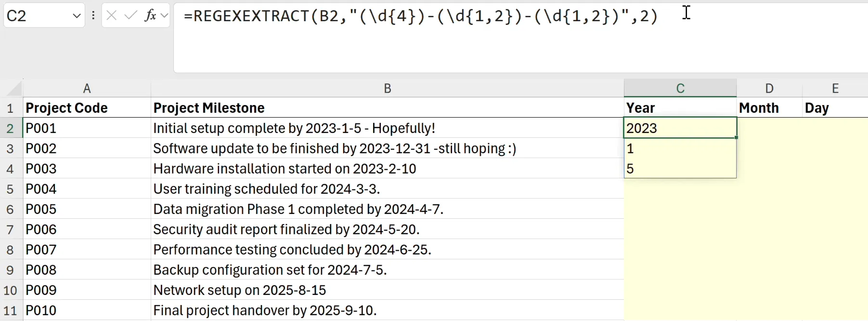Click the Month header cell
Image resolution: width=868 pixels, height=321 pixels.
point(769,108)
